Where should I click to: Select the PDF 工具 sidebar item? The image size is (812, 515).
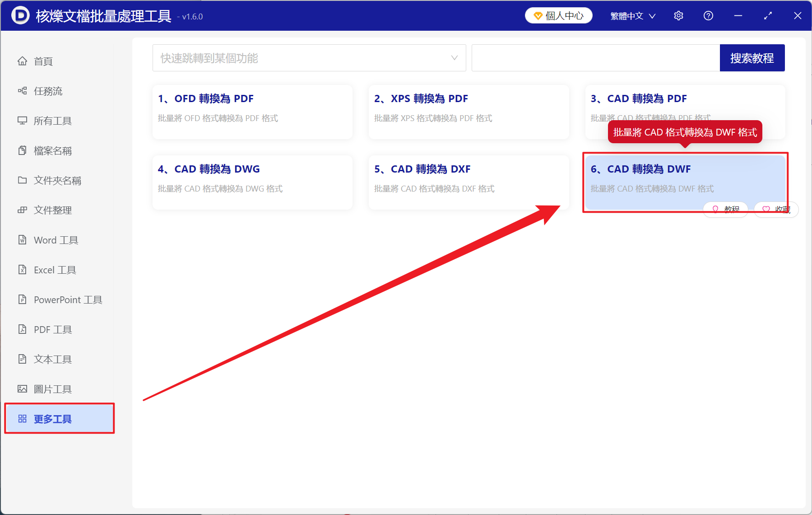point(51,329)
